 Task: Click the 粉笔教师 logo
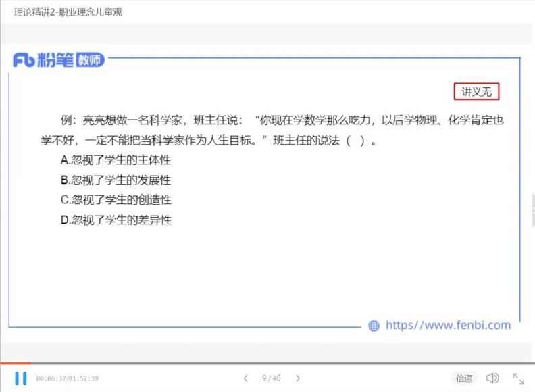coord(58,60)
